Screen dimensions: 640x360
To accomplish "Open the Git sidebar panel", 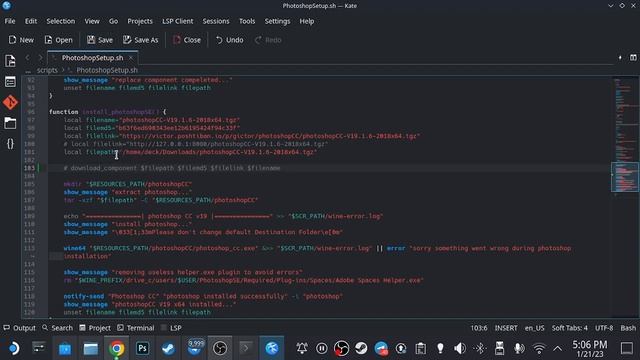I will tap(10, 102).
